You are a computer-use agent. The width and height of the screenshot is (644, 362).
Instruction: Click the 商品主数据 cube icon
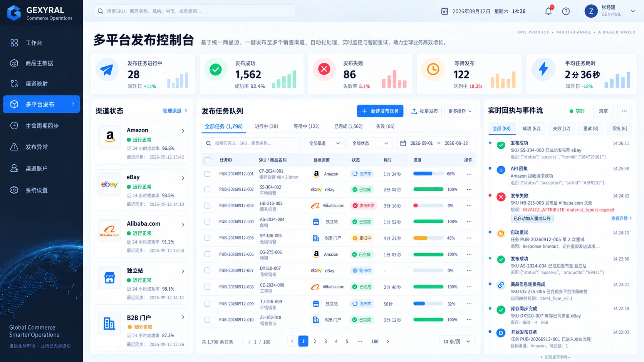click(x=14, y=63)
